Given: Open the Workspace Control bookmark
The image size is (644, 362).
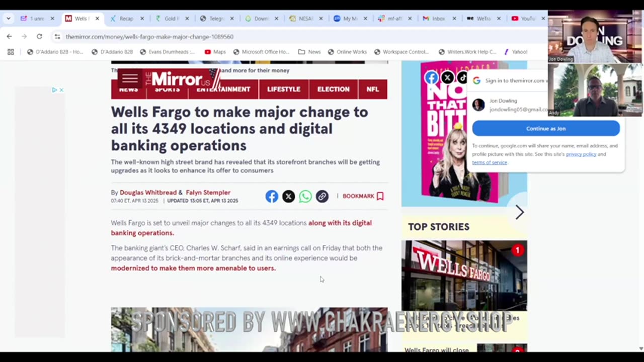Looking at the screenshot, I should [x=401, y=52].
